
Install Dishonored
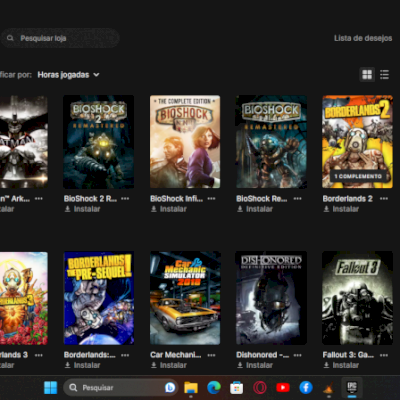pos(255,365)
